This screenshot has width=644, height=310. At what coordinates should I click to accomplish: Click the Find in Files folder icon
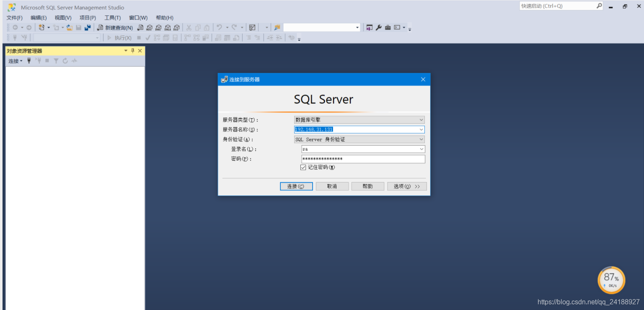coord(277,28)
